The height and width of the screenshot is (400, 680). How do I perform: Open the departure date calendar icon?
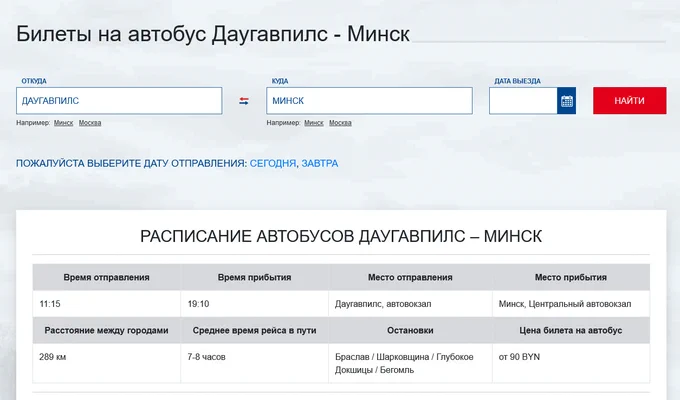click(566, 101)
